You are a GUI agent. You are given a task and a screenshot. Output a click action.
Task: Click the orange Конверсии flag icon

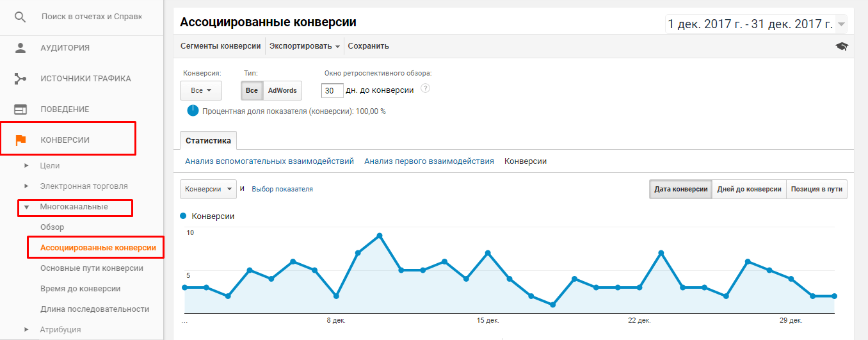(x=20, y=140)
